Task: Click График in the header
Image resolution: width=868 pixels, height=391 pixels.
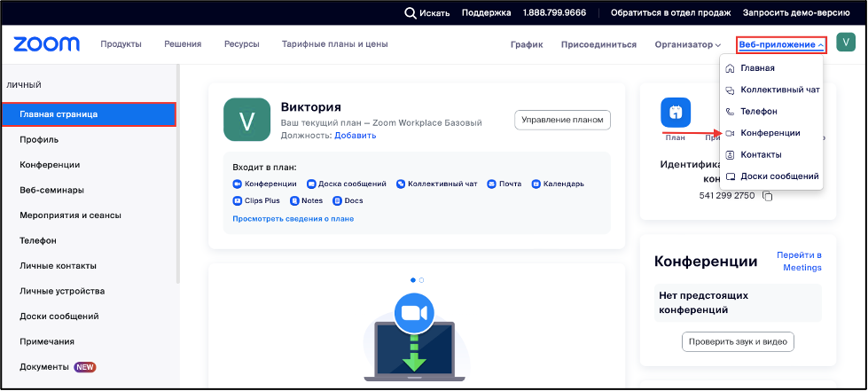Action: point(527,44)
